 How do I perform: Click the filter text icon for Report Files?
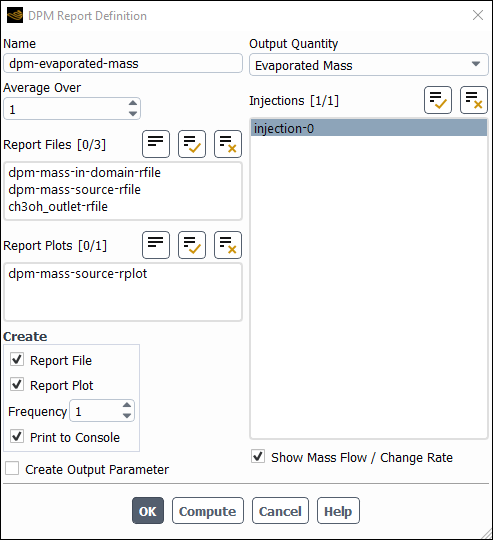(156, 144)
